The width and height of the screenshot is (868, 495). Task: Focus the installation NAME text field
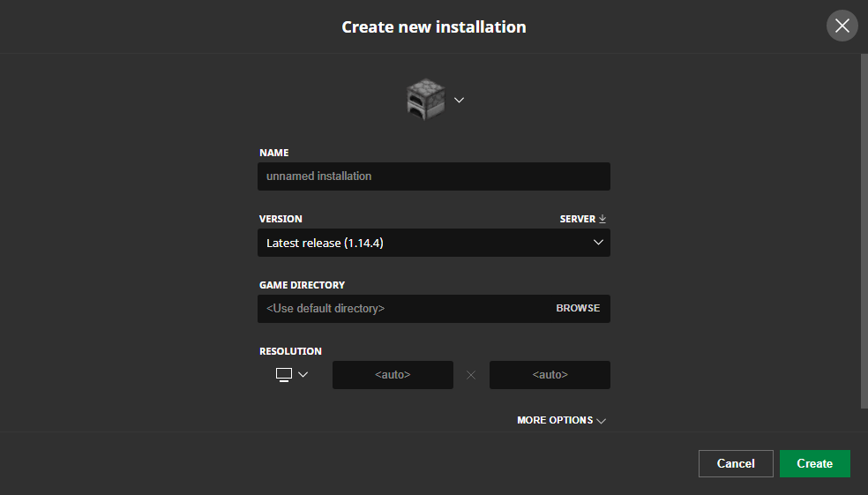coord(434,176)
